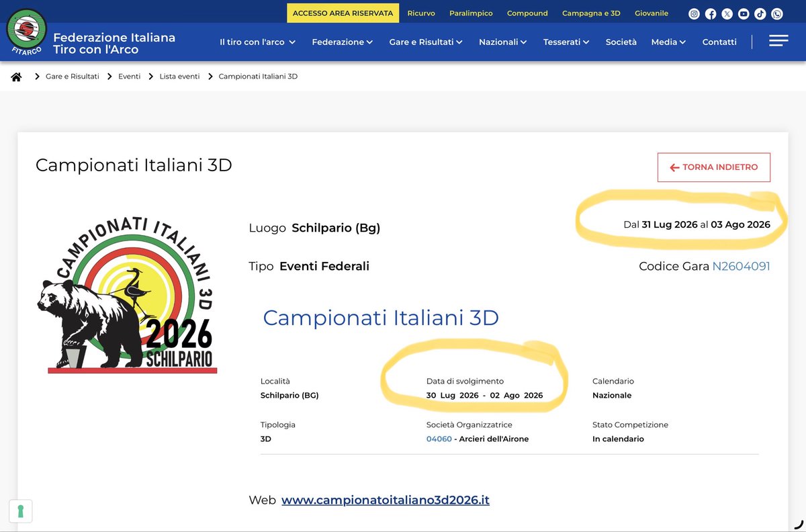The height and width of the screenshot is (532, 806).
Task: Click the 'Campionati Italiani 3D' breadcrumb
Action: 258,77
